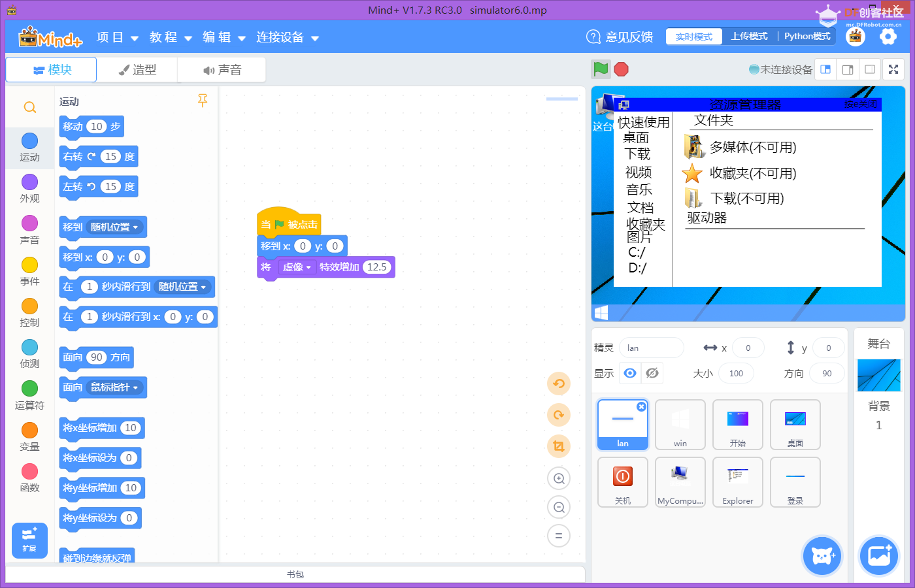
Task: Open 随机位置 dropdown in 滑行到 block
Action: [x=182, y=287]
